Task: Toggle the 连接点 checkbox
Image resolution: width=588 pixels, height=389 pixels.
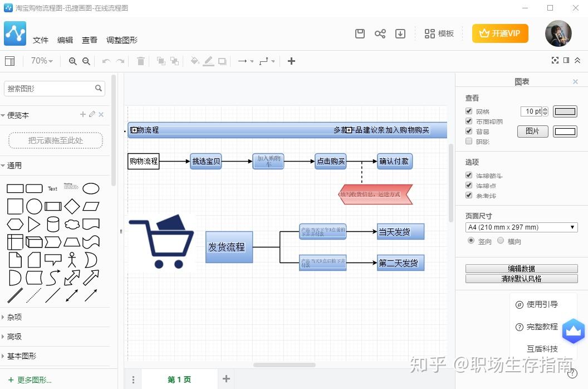Action: (469, 185)
